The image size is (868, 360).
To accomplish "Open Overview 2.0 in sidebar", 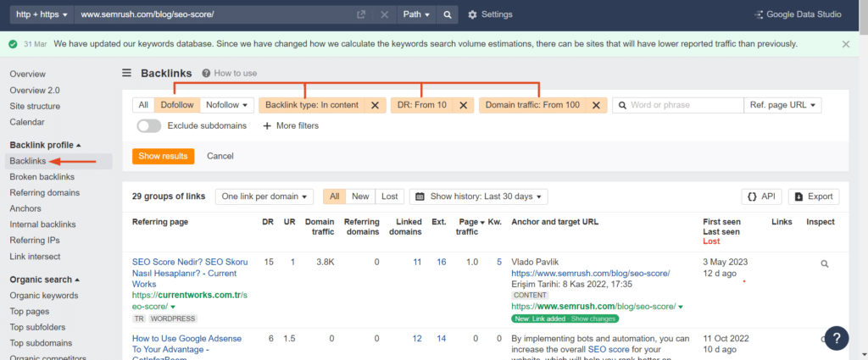I will pyautogui.click(x=35, y=90).
